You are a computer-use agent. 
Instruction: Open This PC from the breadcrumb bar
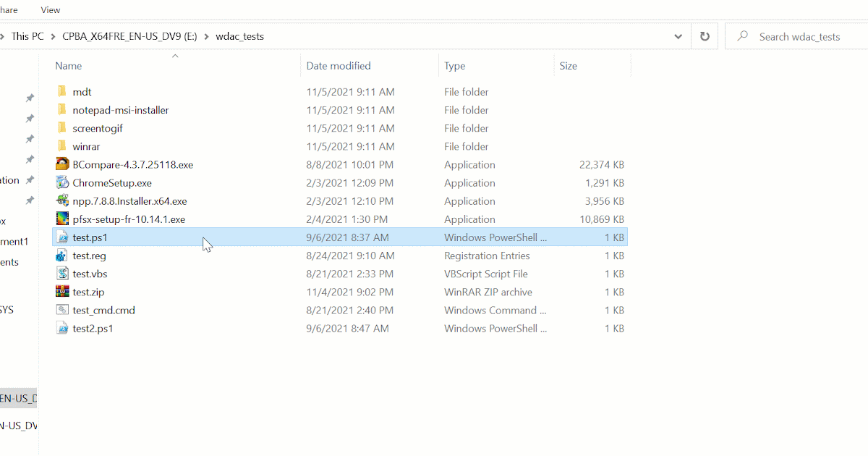click(27, 35)
